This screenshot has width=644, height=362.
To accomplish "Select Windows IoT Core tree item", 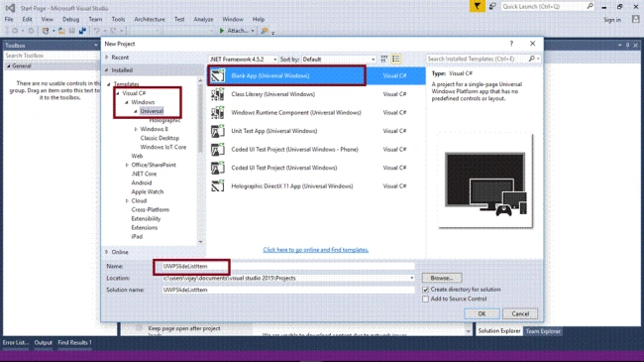I will pyautogui.click(x=163, y=147).
